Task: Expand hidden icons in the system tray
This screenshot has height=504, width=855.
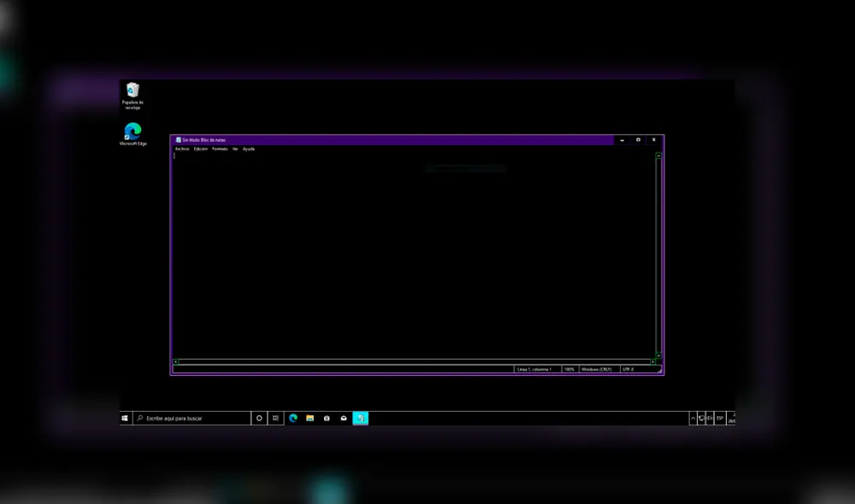Action: (x=693, y=418)
